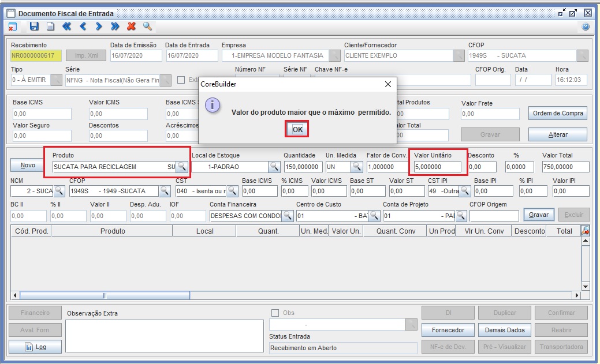Open the toolbar magnifier search icon
Screen dimensions: 600x364
coord(147,27)
